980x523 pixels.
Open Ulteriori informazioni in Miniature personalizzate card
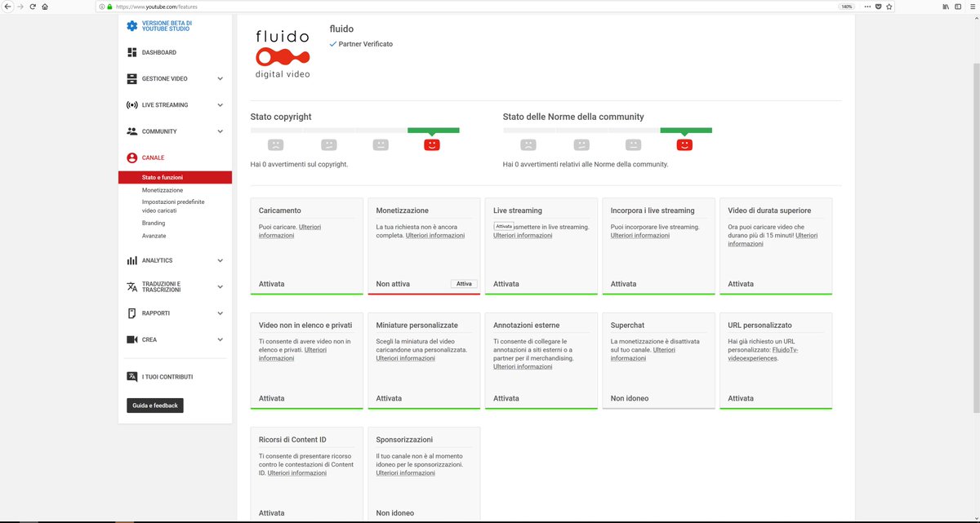[406, 358]
